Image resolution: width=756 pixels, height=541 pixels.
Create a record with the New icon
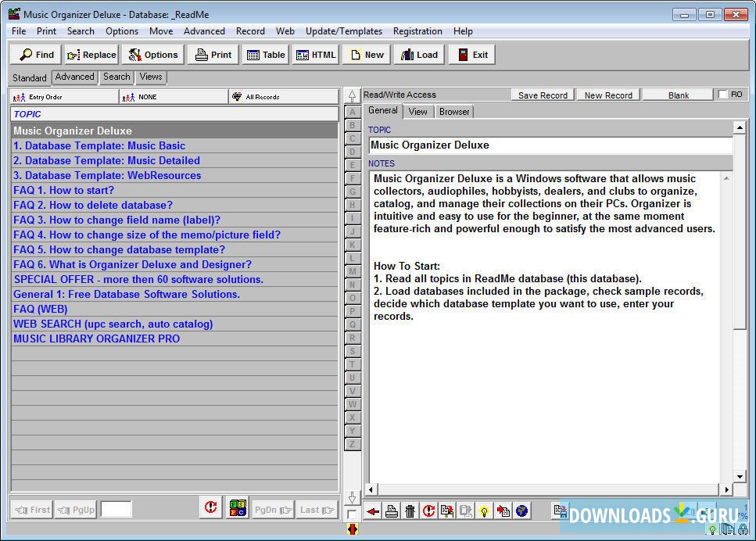(x=365, y=55)
